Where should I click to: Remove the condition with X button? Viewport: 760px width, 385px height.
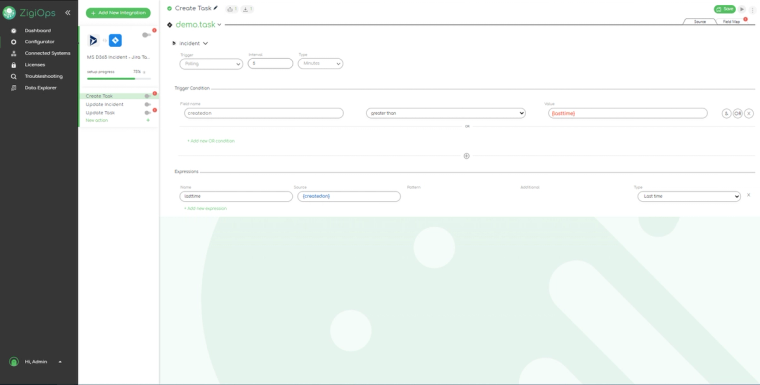(x=749, y=113)
